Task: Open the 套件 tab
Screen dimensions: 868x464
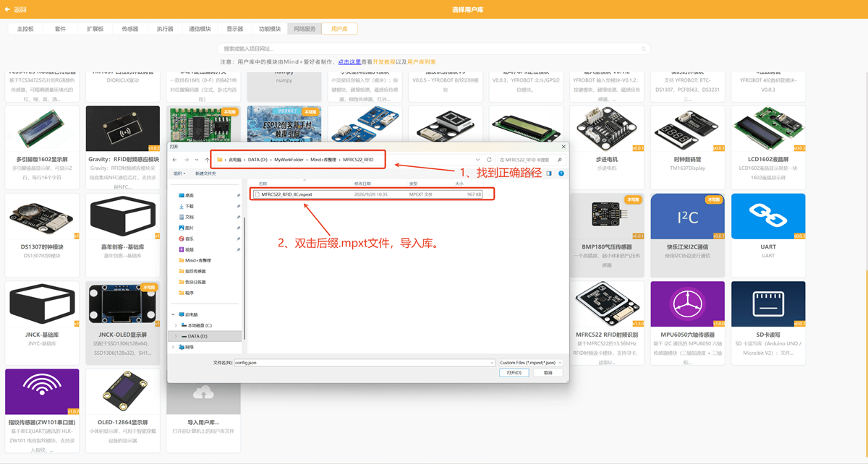Action: pyautogui.click(x=60, y=29)
